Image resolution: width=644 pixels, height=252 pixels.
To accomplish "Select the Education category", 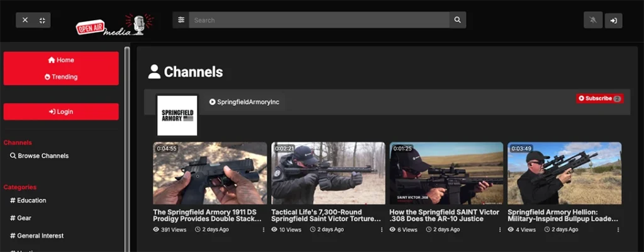I will click(31, 200).
